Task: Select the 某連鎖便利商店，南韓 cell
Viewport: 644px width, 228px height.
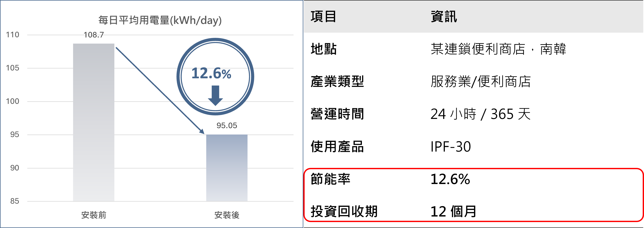Action: point(498,49)
